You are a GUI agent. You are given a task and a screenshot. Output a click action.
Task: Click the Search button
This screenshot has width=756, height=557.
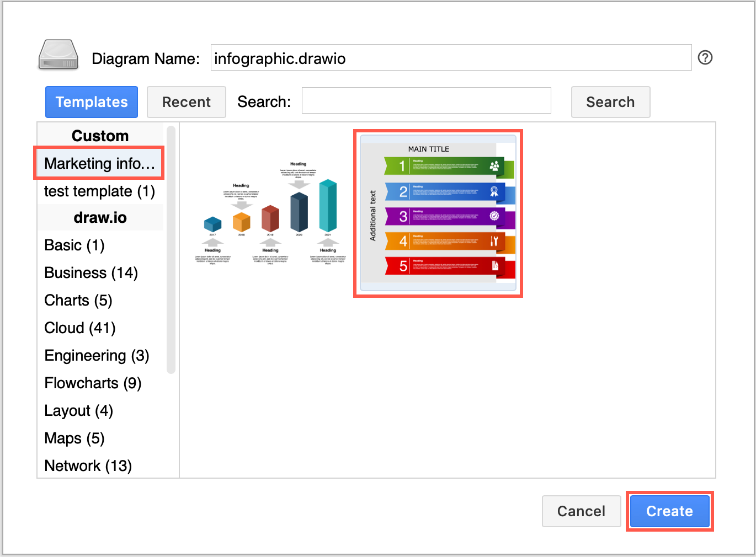[x=610, y=101]
